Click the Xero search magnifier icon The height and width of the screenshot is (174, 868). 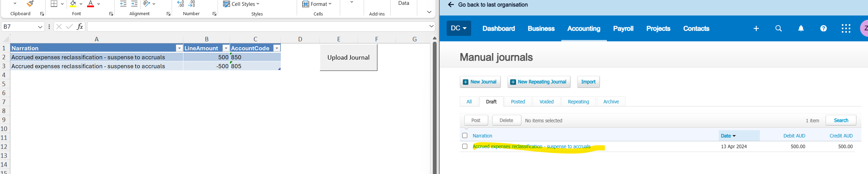pyautogui.click(x=778, y=29)
